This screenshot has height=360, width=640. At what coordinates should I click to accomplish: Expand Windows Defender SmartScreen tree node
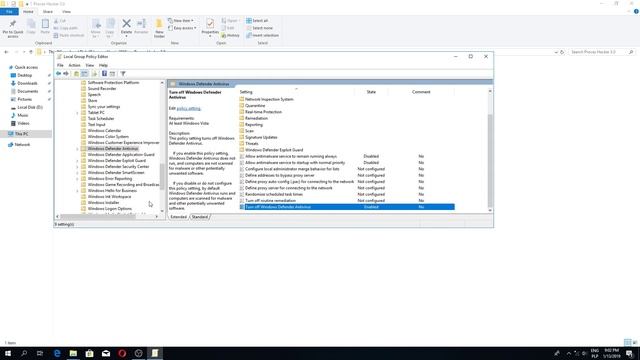pyautogui.click(x=77, y=173)
